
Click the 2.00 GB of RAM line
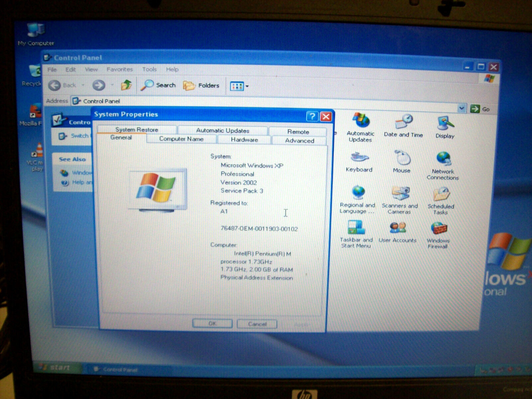click(256, 270)
